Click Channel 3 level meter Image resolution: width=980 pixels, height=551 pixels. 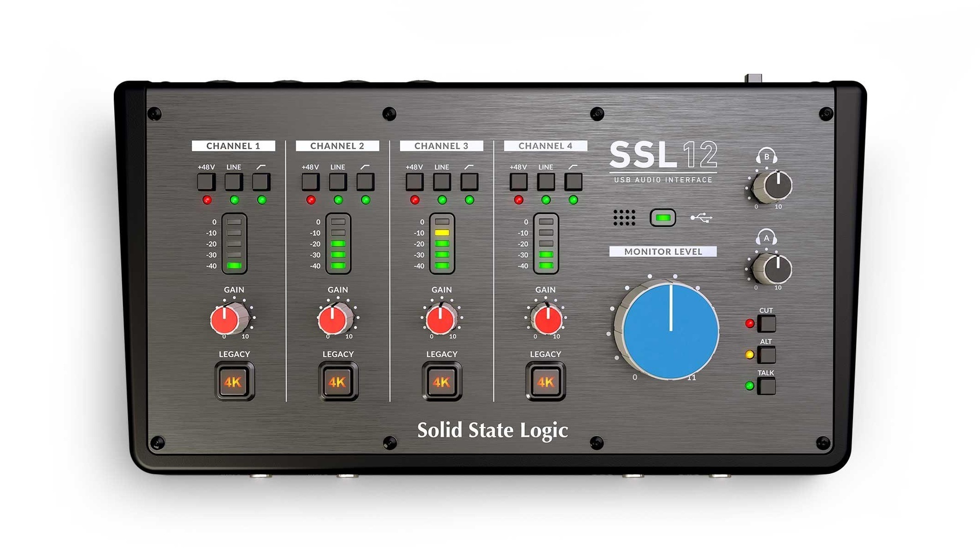tap(442, 244)
